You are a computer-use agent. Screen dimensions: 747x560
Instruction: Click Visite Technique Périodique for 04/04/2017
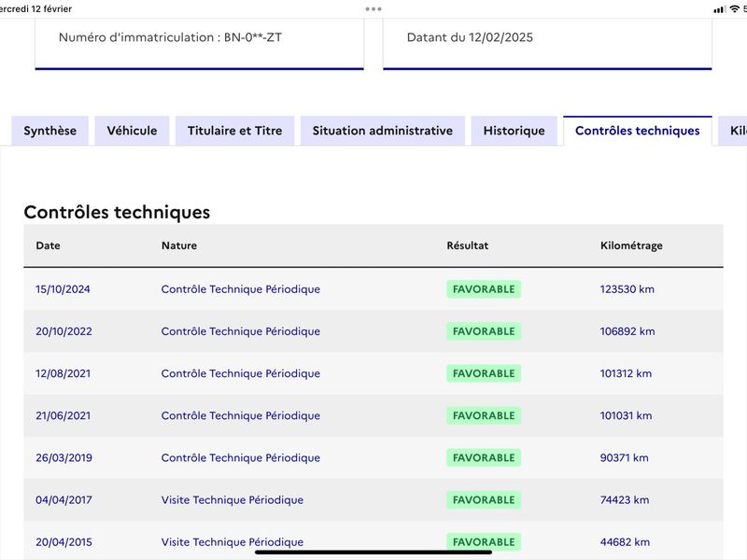pyautogui.click(x=233, y=500)
